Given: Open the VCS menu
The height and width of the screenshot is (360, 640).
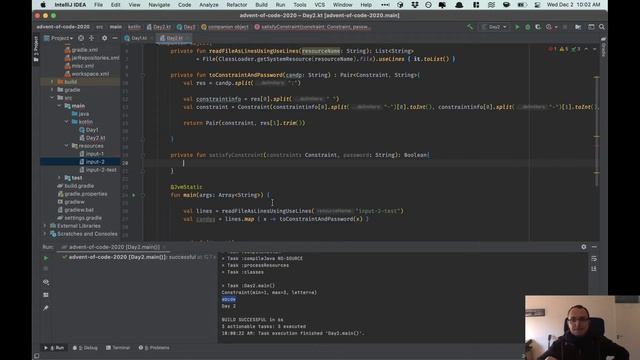Looking at the screenshot, I should (320, 5).
